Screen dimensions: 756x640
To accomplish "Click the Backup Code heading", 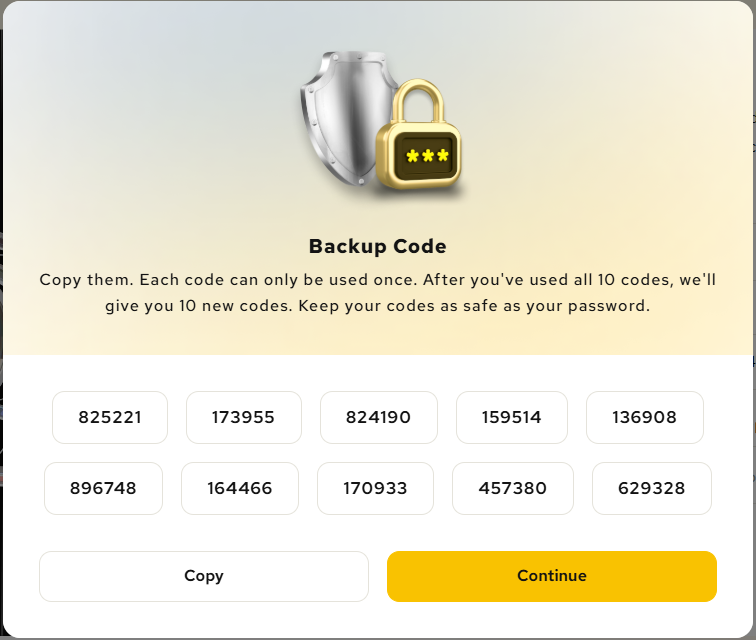I will click(x=377, y=246).
